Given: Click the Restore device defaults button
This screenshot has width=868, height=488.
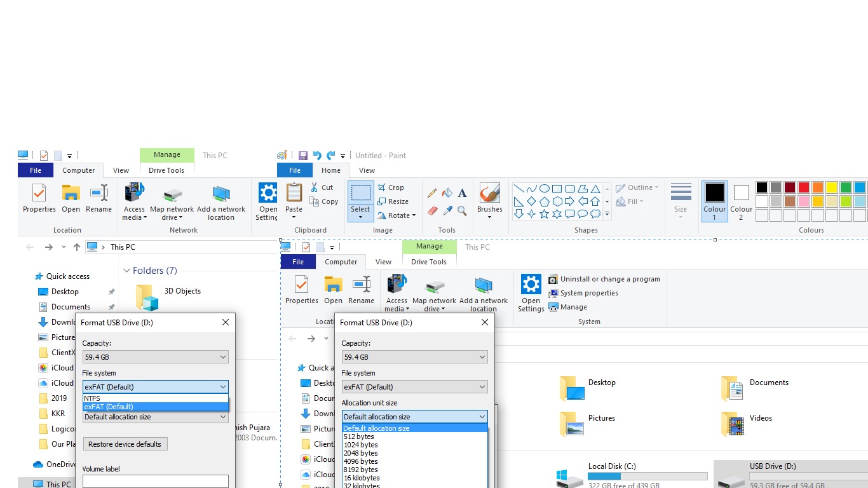Looking at the screenshot, I should point(125,444).
